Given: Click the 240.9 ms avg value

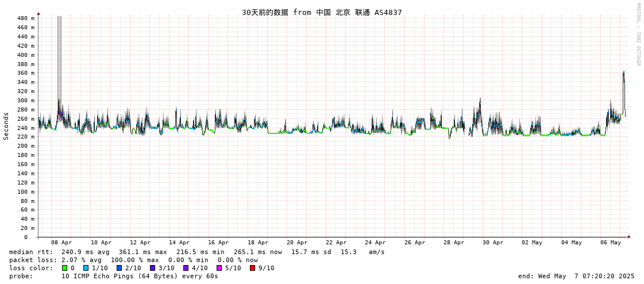Looking at the screenshot, I should [86, 252].
